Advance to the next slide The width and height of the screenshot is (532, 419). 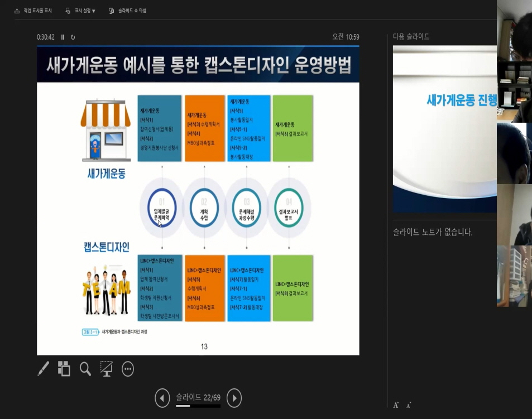[x=234, y=398]
